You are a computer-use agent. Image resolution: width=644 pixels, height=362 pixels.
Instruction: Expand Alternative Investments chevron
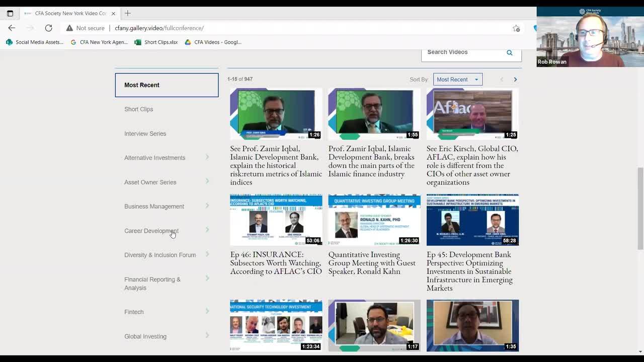[207, 157]
